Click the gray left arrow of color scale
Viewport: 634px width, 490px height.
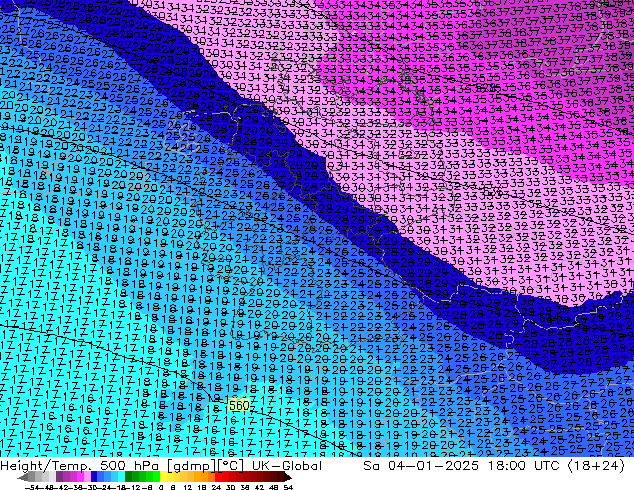coord(22,477)
